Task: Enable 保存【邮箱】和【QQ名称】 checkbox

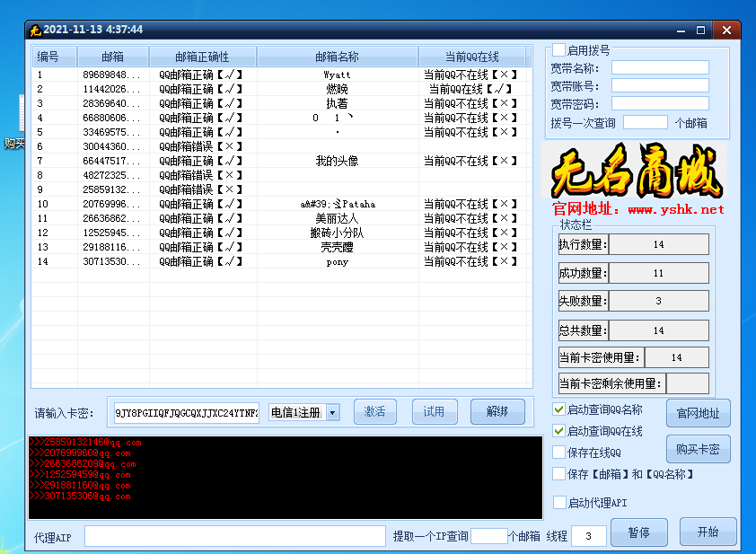Action: pos(558,474)
